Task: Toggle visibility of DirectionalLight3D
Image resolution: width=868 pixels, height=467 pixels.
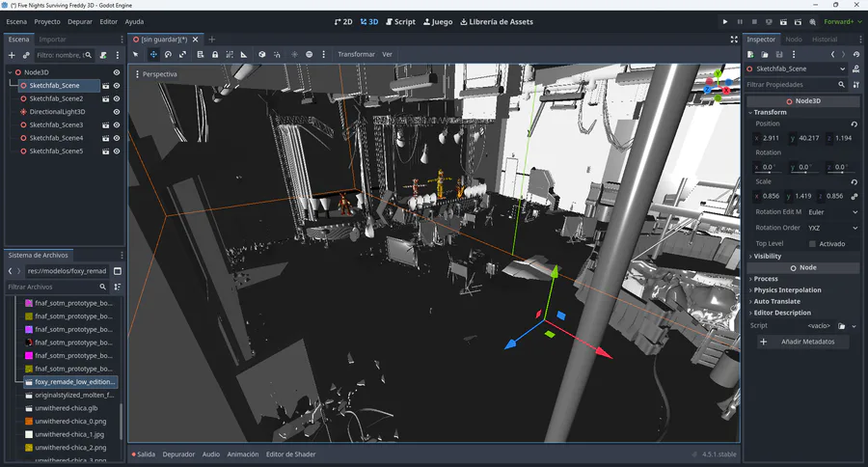Action: coord(117,112)
